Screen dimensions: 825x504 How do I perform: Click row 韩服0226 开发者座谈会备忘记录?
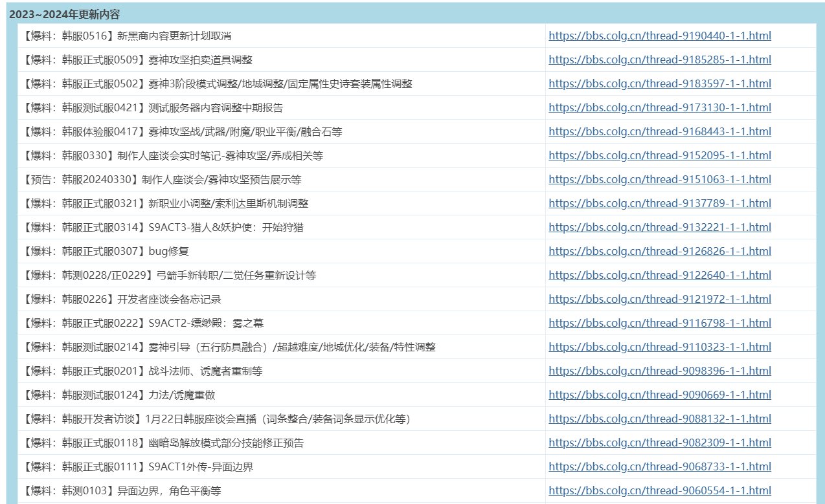417,300
